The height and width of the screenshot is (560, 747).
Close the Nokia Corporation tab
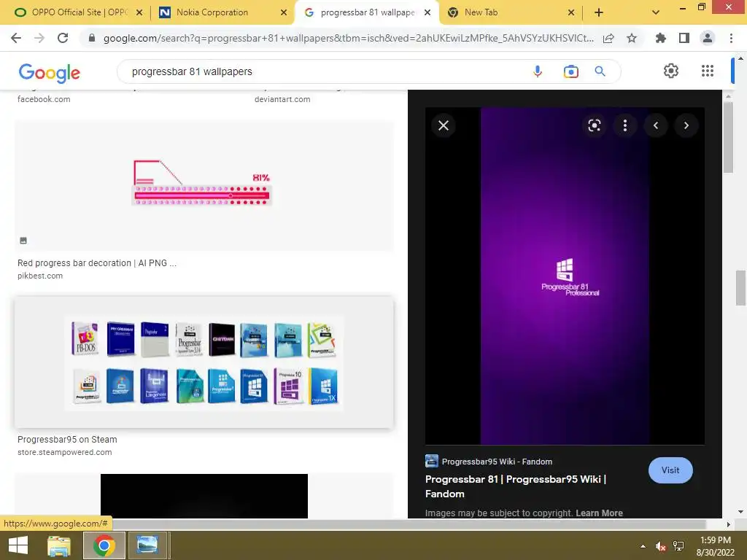coord(284,13)
